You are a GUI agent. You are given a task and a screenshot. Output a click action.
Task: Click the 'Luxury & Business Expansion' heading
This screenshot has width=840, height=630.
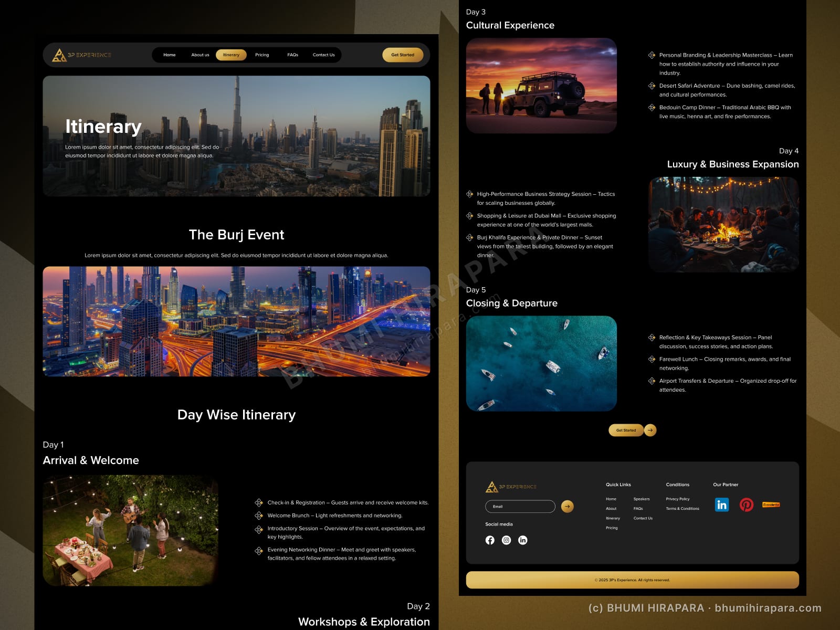(x=733, y=164)
